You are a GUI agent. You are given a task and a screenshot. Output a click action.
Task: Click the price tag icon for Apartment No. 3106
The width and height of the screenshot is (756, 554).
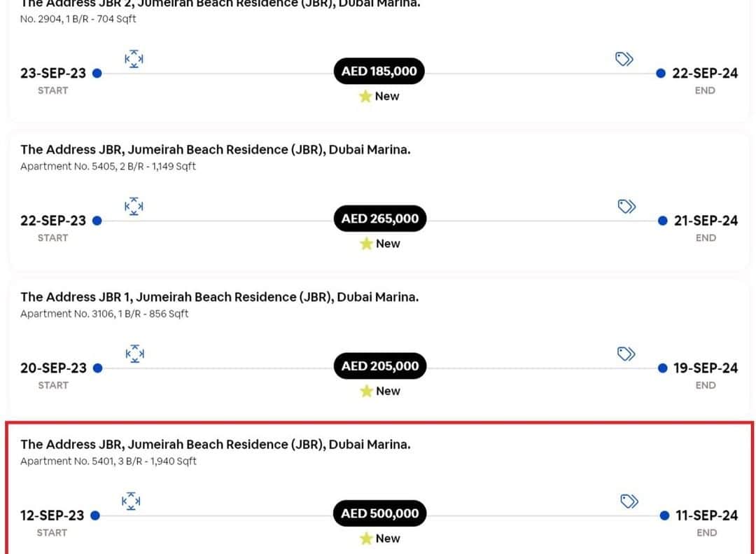click(x=626, y=354)
